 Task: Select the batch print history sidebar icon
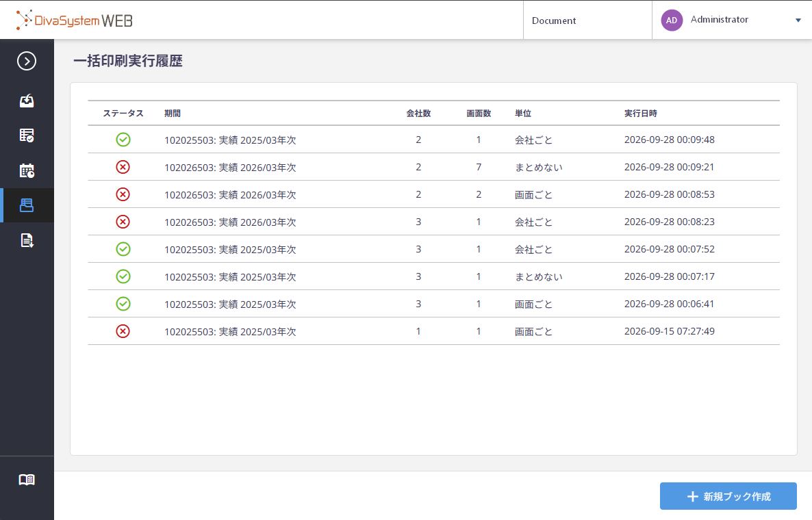tap(27, 205)
